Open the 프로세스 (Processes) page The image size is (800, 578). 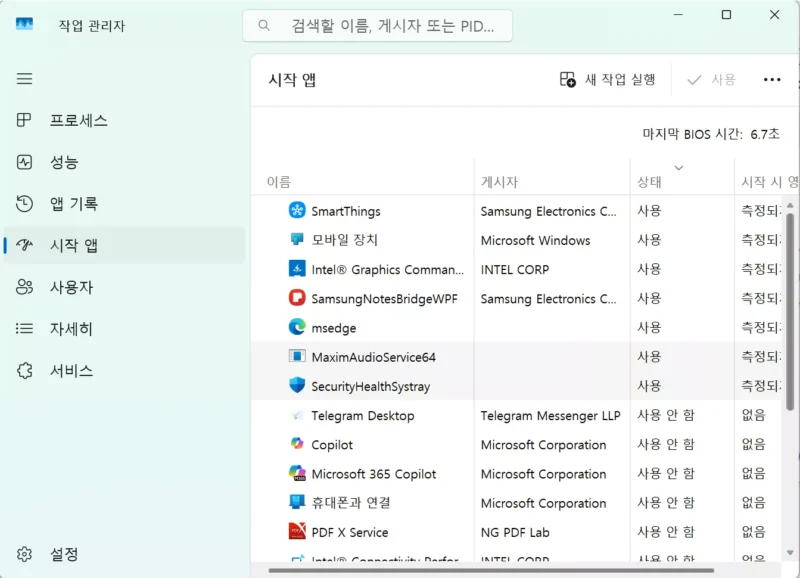(x=124, y=120)
